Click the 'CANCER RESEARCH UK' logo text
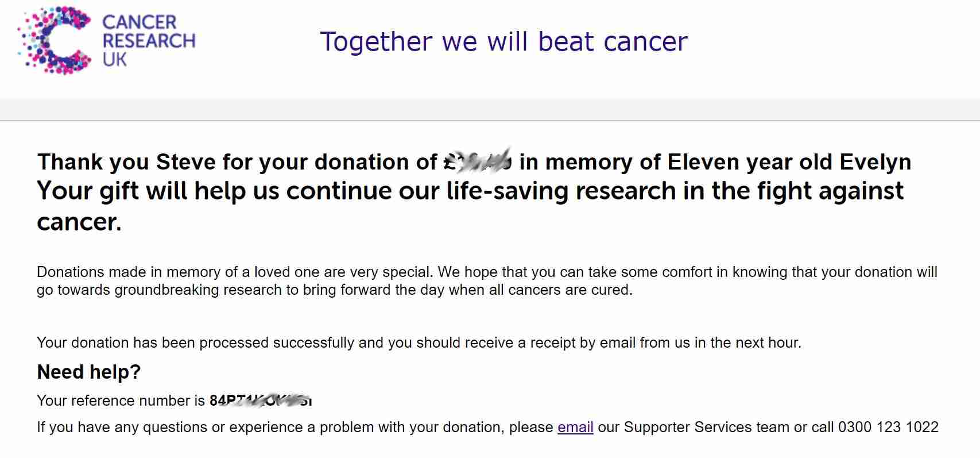Screen dimensions: 980x458 pyautogui.click(x=149, y=41)
